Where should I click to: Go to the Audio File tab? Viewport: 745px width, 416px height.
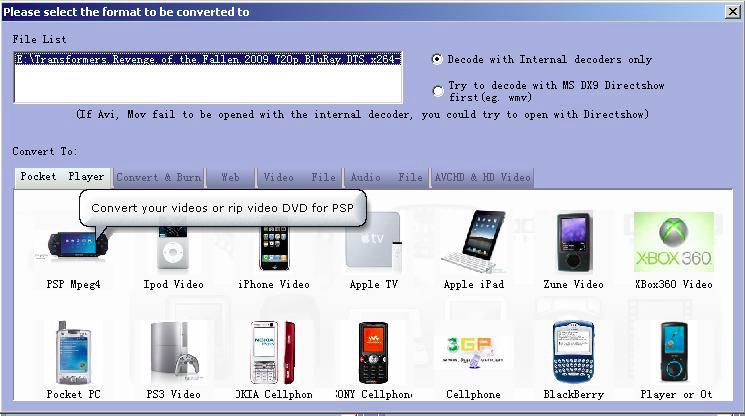[x=386, y=178]
